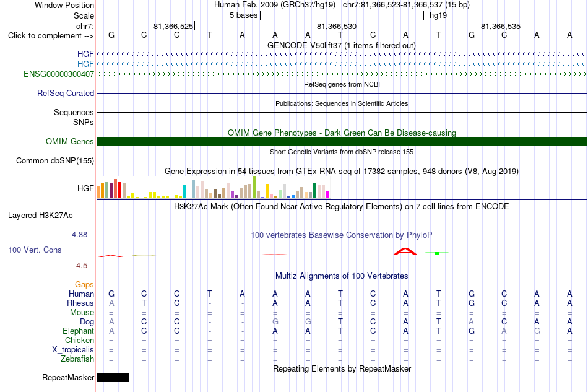
Task: Click the 4.88 PhyloP upper limit value
Action: pyautogui.click(x=79, y=235)
